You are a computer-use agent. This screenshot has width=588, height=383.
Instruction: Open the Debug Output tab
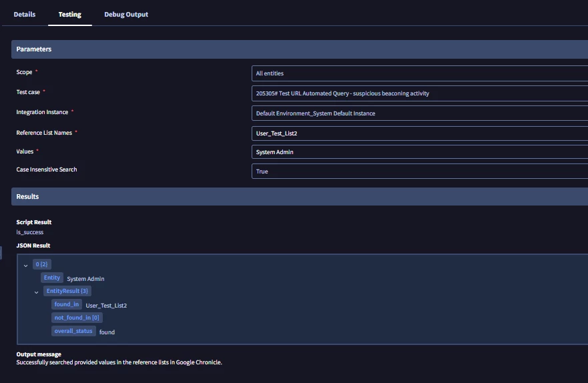[x=126, y=14]
